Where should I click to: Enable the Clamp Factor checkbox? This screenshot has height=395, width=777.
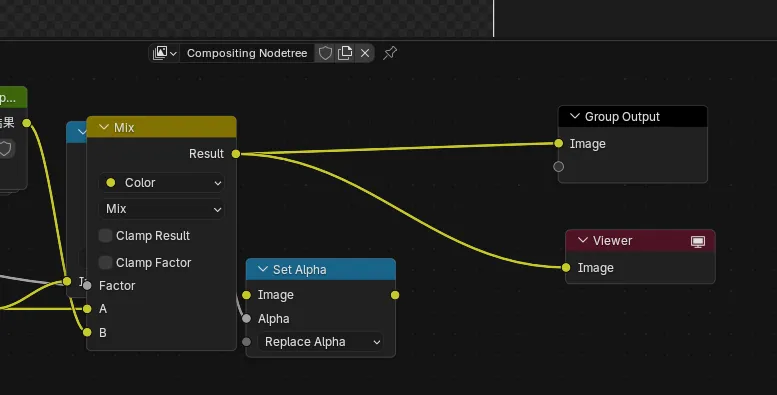pyautogui.click(x=105, y=263)
